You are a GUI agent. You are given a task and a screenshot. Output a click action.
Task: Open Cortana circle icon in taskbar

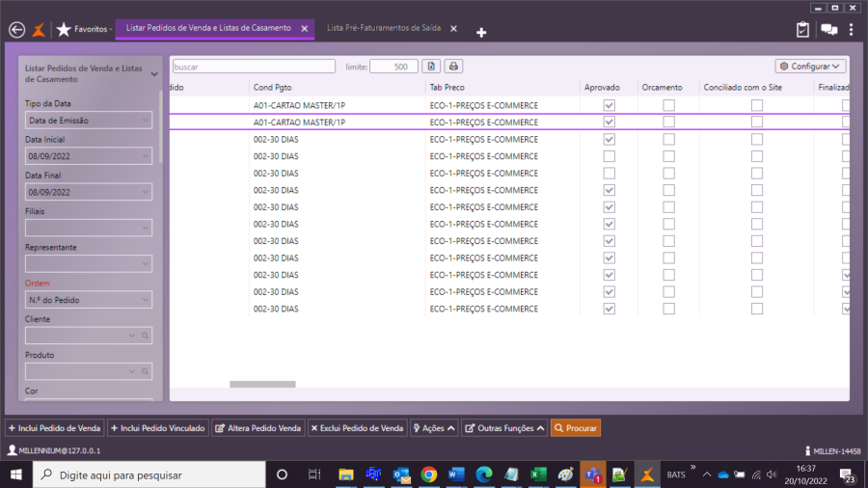(282, 474)
